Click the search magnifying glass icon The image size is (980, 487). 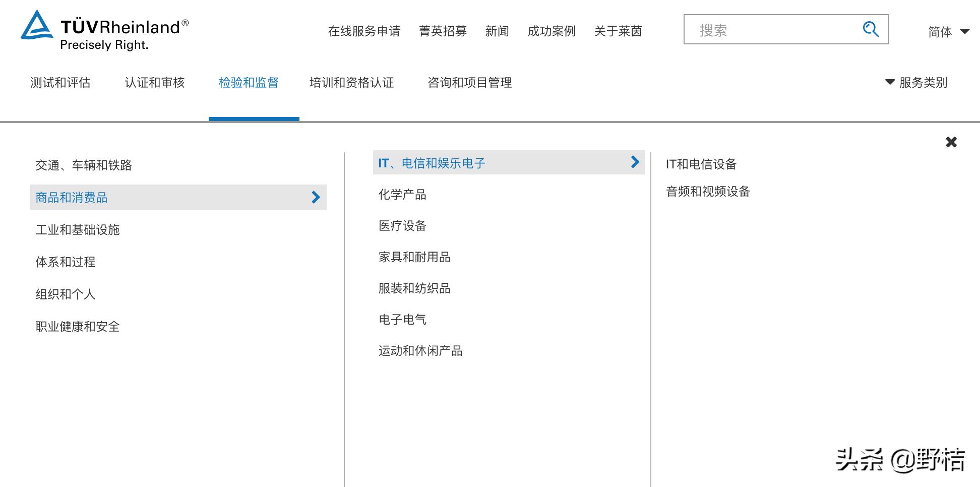point(870,30)
